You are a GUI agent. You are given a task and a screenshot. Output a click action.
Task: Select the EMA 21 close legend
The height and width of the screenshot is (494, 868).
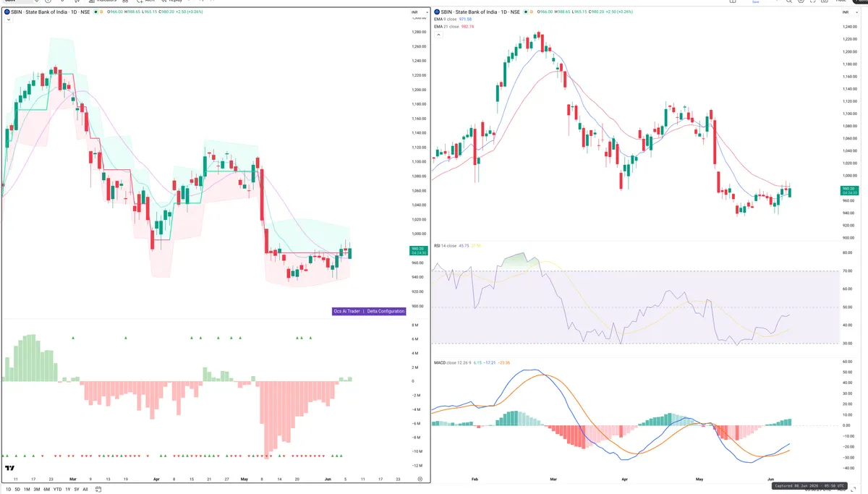click(x=447, y=26)
